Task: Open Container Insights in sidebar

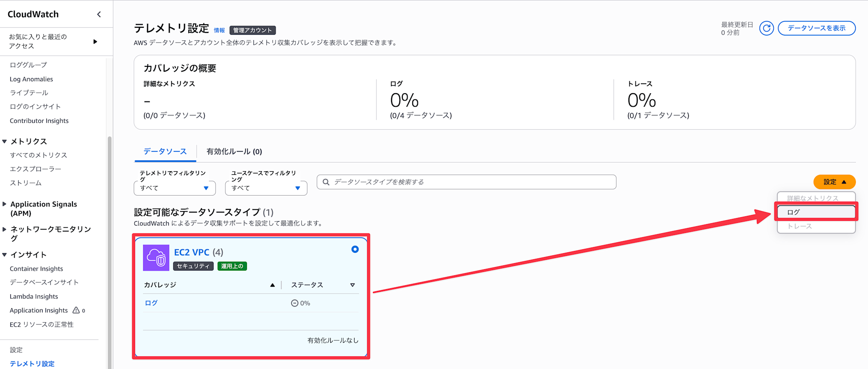Action: (x=36, y=268)
